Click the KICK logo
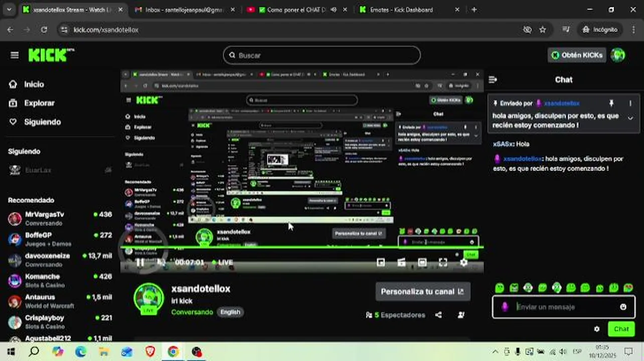The image size is (644, 361). pyautogui.click(x=51, y=55)
